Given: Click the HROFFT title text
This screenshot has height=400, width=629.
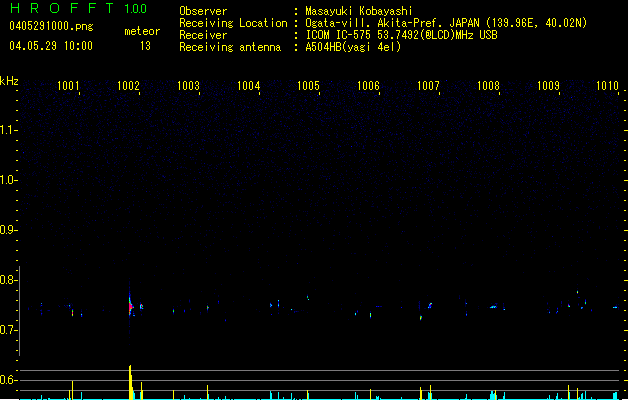Looking at the screenshot, I should pos(62,8).
